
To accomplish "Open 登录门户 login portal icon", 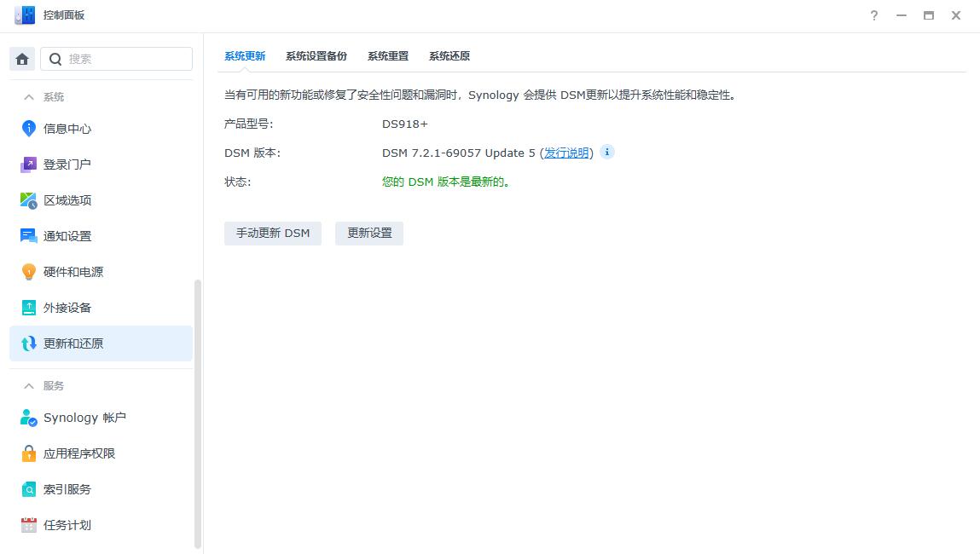I will (29, 164).
